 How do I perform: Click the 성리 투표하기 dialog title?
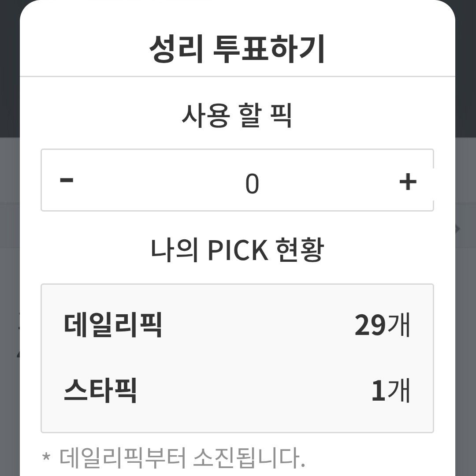(x=237, y=49)
